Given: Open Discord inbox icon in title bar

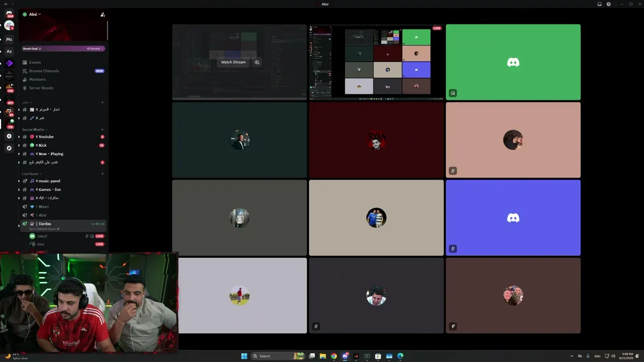Looking at the screenshot, I should [x=599, y=4].
